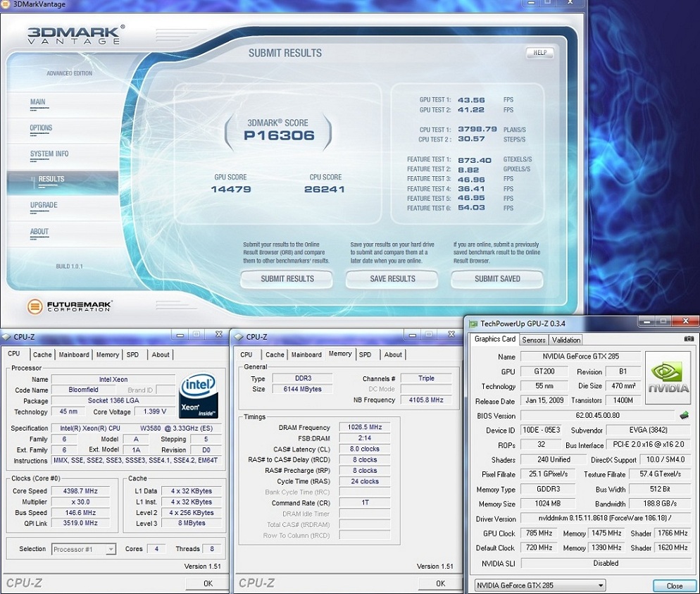Viewport: 700px width, 594px height.
Task: Click the SUBMIT RESULTS button
Action: click(x=287, y=279)
